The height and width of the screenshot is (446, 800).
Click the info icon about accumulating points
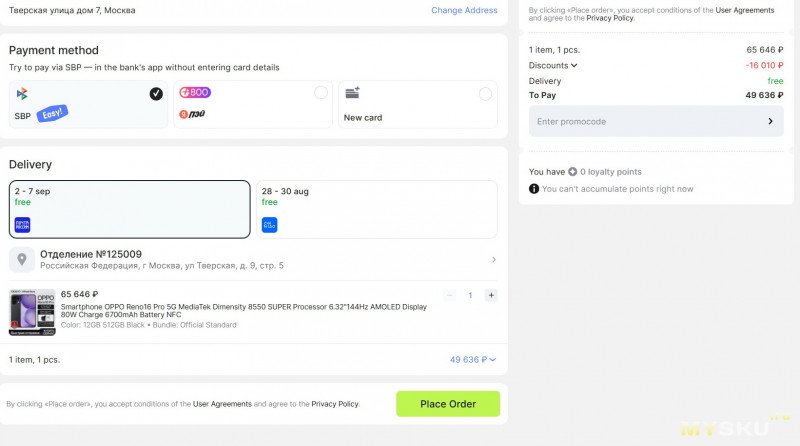(534, 189)
